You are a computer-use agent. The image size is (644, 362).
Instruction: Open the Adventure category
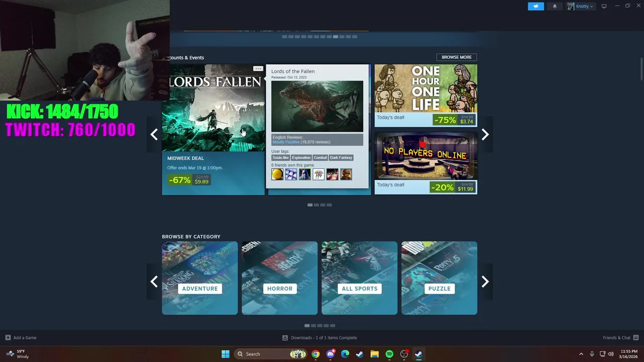pyautogui.click(x=200, y=278)
